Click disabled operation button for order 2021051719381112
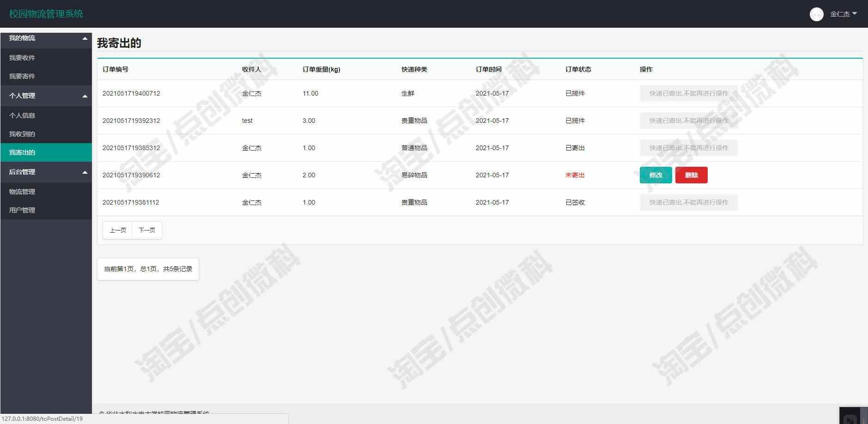Image resolution: width=868 pixels, height=424 pixels. [x=688, y=202]
